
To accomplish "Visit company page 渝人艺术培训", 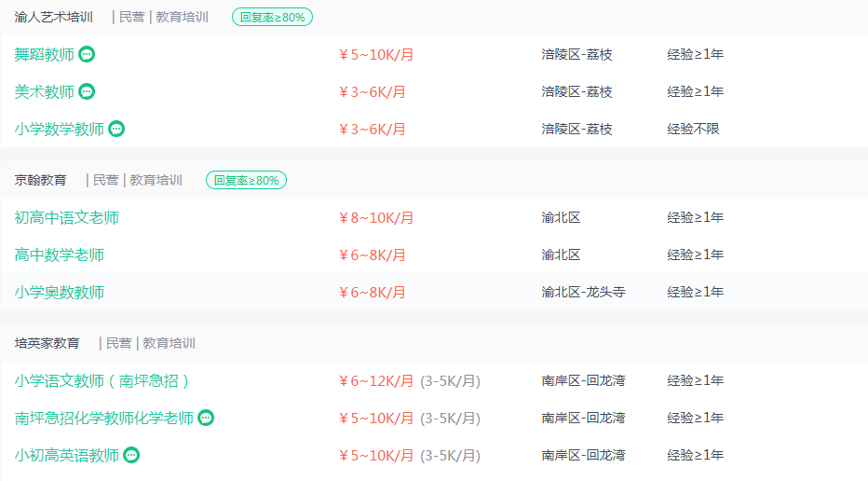I will coord(54,17).
